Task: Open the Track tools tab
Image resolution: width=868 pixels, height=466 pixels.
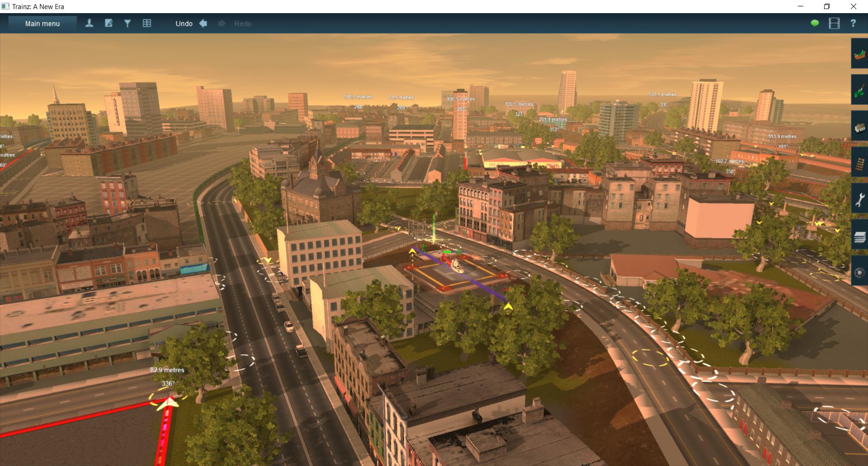Action: pyautogui.click(x=859, y=162)
